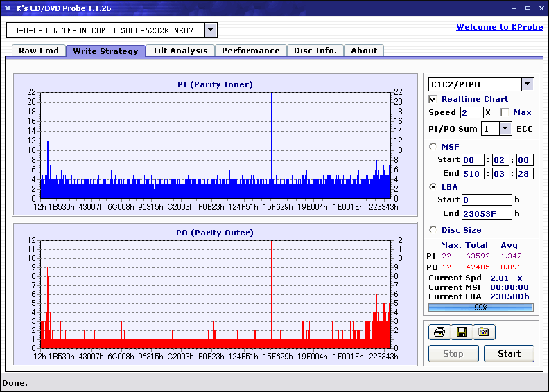This screenshot has width=549, height=392.
Task: Enable the Max speed checkbox
Action: [x=504, y=112]
